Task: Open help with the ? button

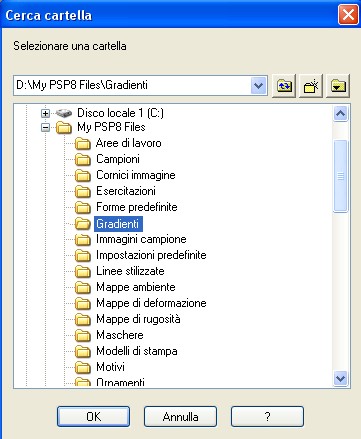Action: (267, 416)
